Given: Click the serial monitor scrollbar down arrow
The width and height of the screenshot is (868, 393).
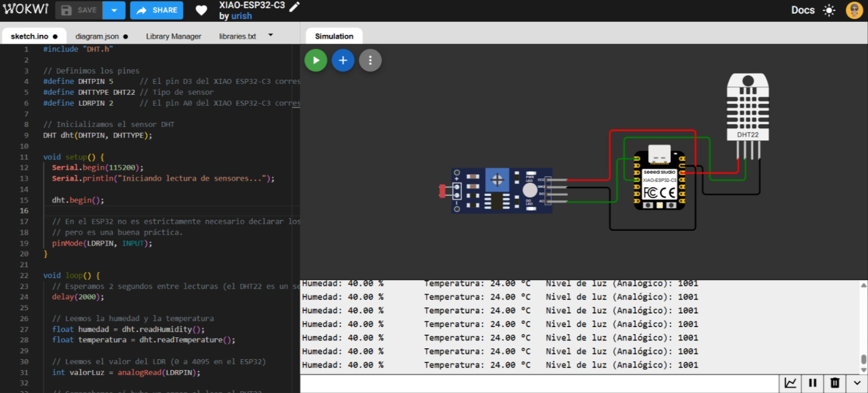Looking at the screenshot, I should [863, 370].
